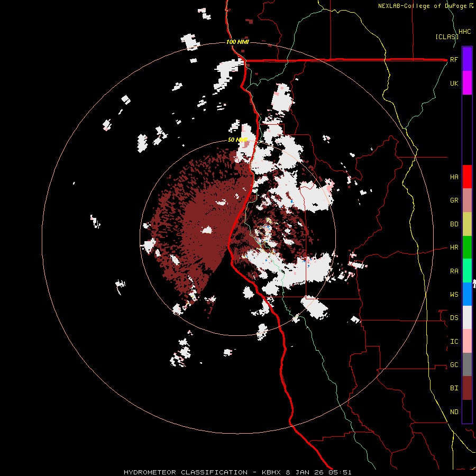Click the HR legend label
This screenshot has width=476, height=476.
pyautogui.click(x=454, y=248)
